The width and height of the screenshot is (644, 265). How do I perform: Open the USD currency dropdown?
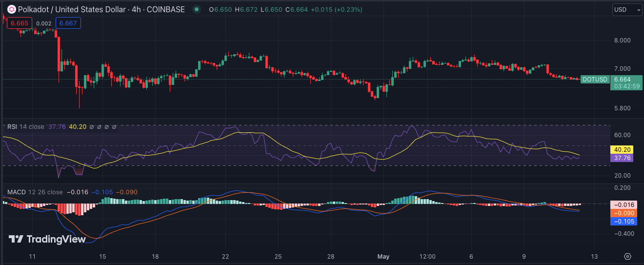[x=627, y=9]
